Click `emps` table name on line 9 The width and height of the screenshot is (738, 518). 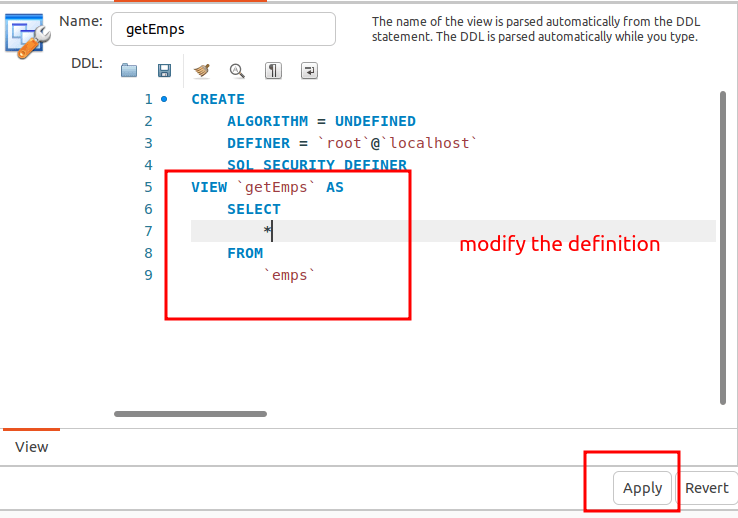289,275
